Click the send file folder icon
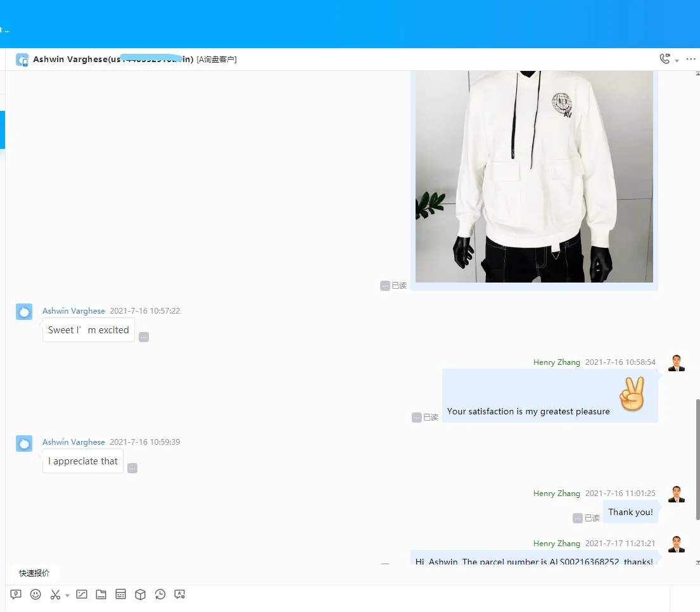This screenshot has height=612, width=700. [x=101, y=594]
